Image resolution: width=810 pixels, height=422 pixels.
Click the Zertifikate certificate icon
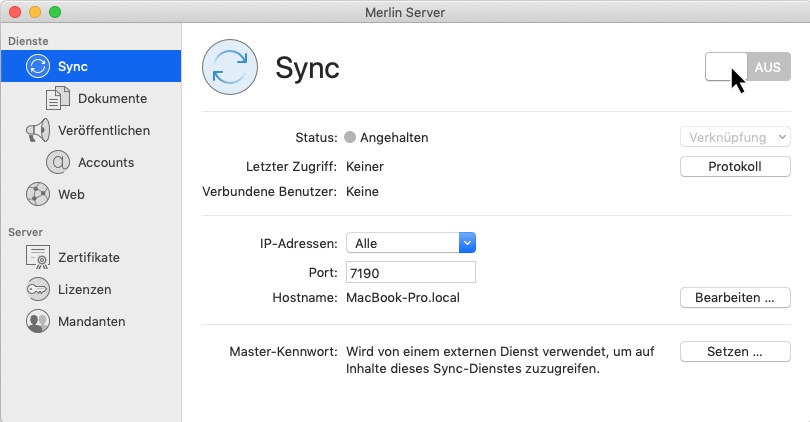click(38, 257)
